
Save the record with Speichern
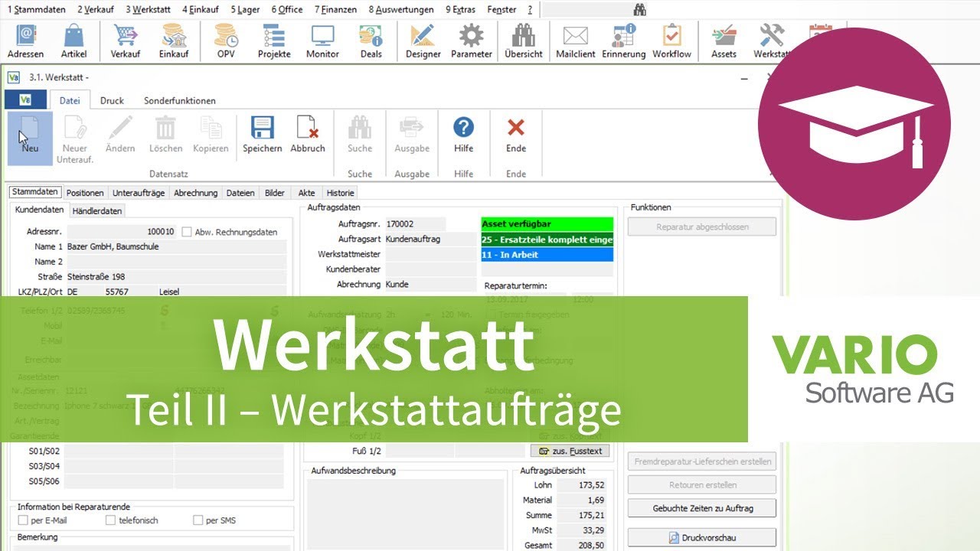click(x=263, y=134)
